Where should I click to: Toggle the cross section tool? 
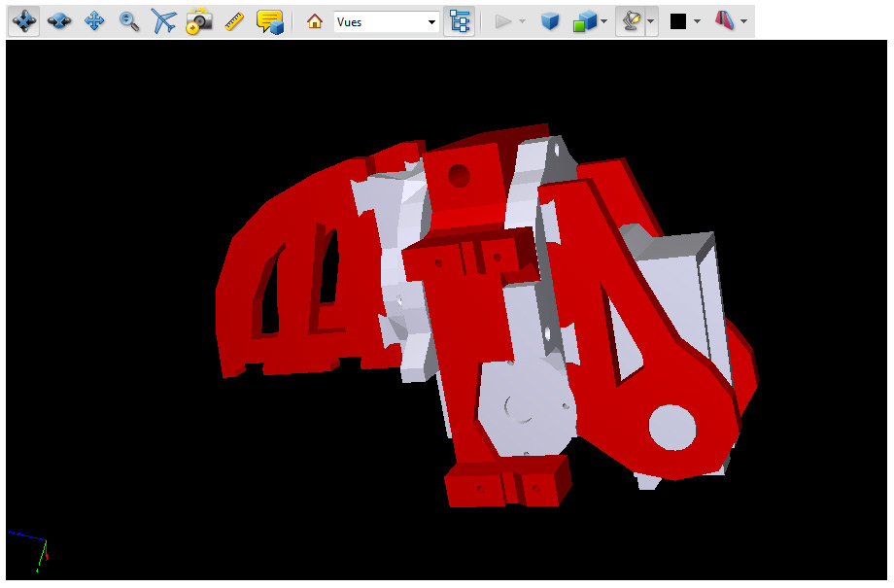tap(725, 21)
